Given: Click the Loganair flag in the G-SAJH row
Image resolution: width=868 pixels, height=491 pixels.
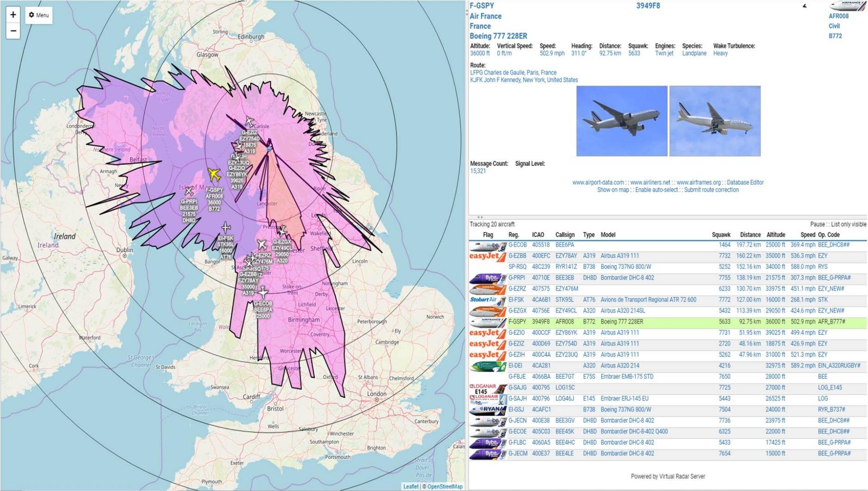Looking at the screenshot, I should point(488,399).
